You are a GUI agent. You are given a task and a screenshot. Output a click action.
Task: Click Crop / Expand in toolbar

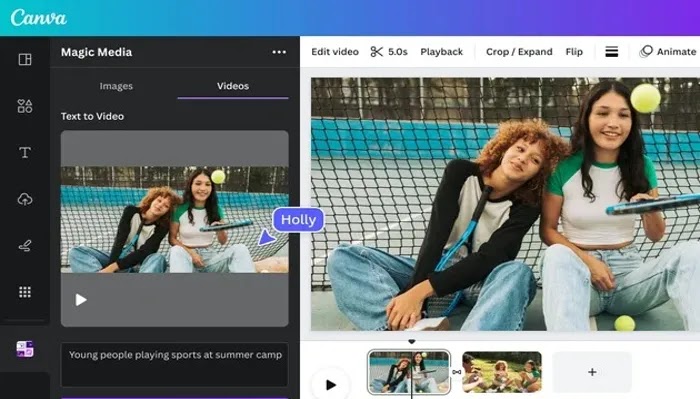[x=519, y=52]
